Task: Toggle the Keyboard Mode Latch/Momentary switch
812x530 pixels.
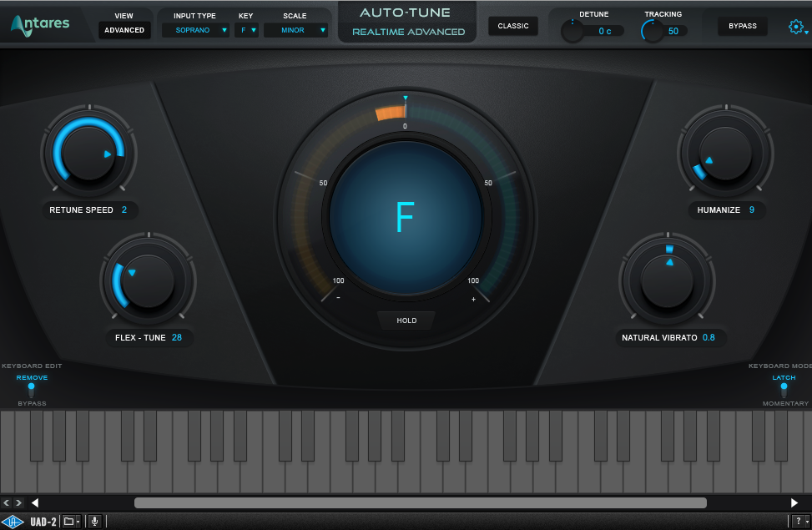Action: (784, 388)
